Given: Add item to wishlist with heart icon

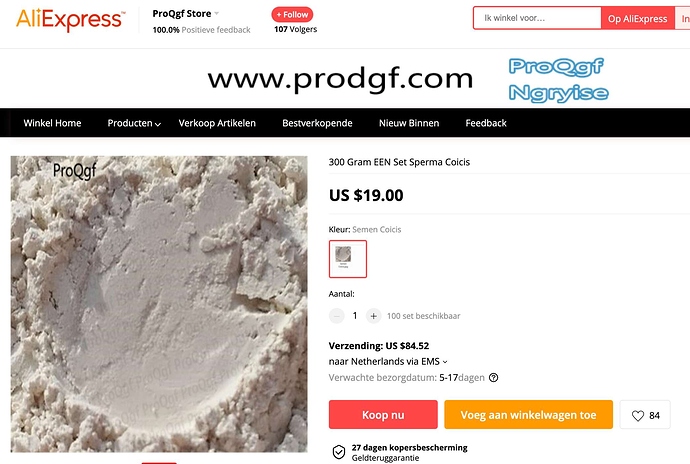Looking at the screenshot, I should pos(645,415).
